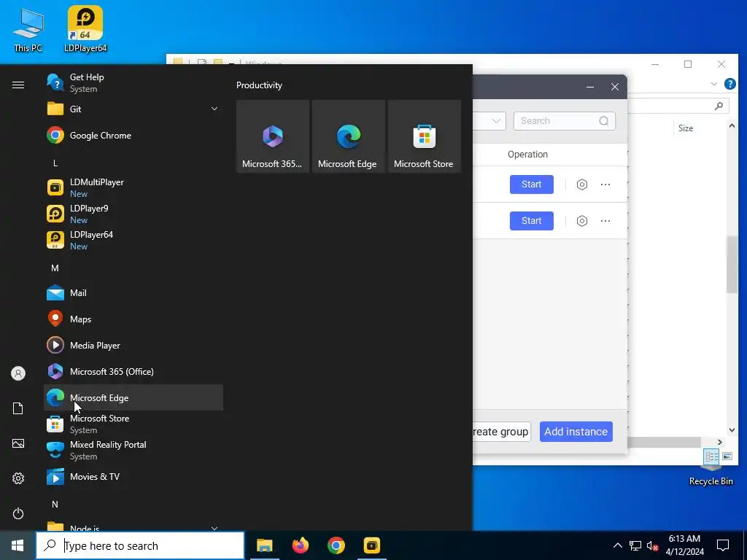Image resolution: width=747 pixels, height=560 pixels.
Task: Click the taskbar search box
Action: click(140, 545)
